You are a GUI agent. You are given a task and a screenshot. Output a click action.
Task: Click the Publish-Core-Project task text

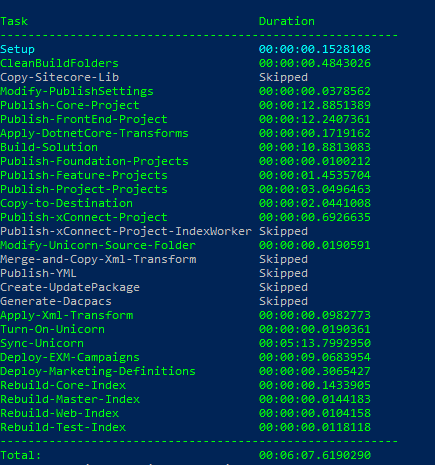70,105
